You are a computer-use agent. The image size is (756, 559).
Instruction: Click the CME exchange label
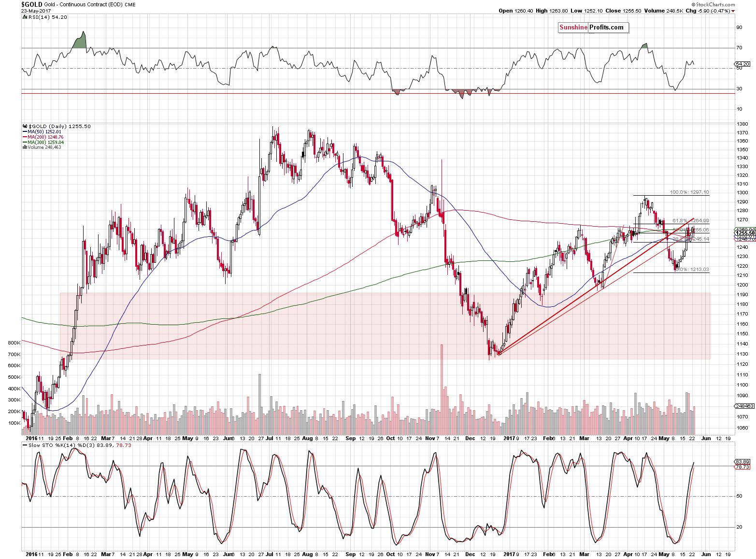tap(129, 5)
